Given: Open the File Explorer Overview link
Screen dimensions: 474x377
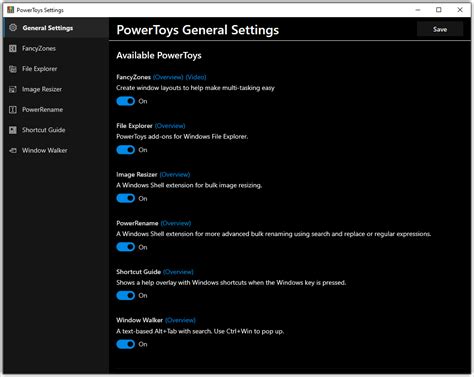Looking at the screenshot, I should click(170, 126).
